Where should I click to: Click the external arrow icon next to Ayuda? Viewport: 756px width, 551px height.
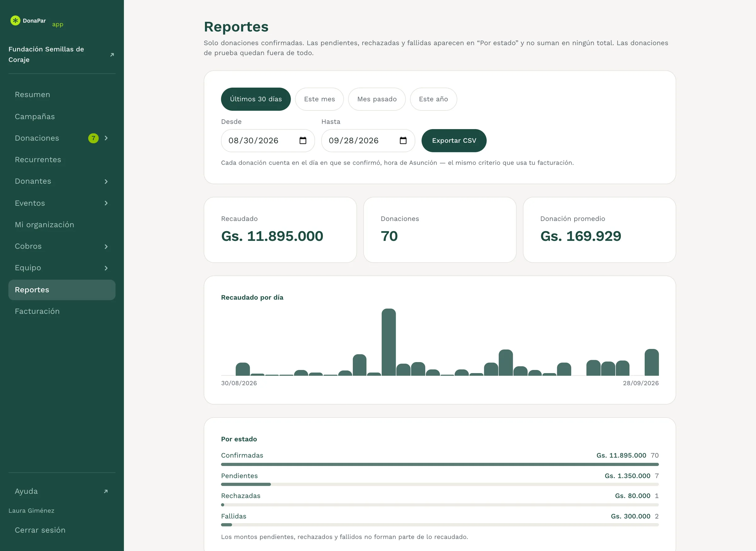point(106,491)
